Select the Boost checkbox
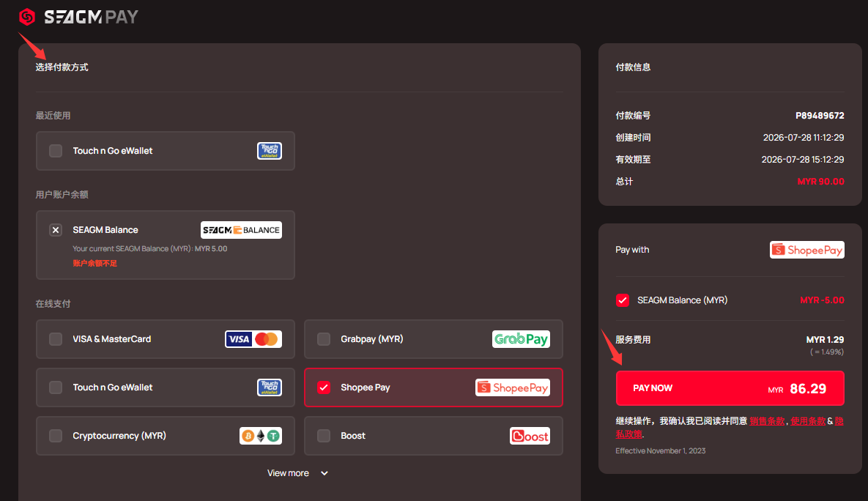868x501 pixels. [324, 436]
